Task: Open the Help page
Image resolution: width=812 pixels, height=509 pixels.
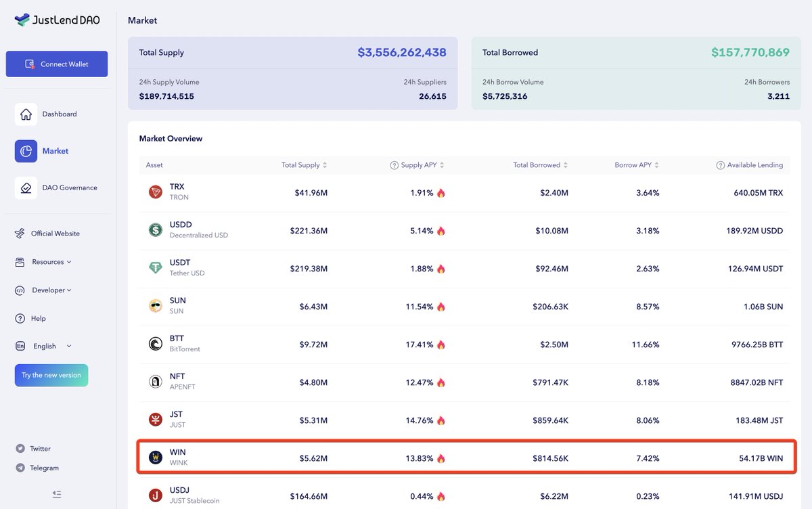Action: (x=39, y=318)
